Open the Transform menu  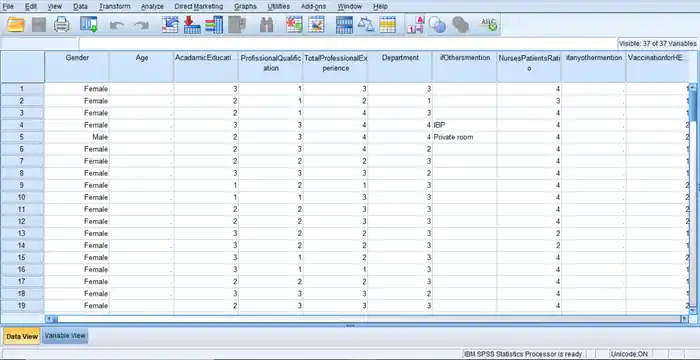point(115,7)
